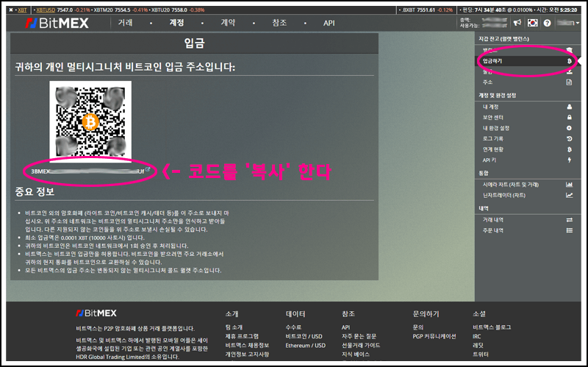Screen dimensions: 588x367
Task: Open 제휴 프로그램 footer link
Action: point(242,336)
